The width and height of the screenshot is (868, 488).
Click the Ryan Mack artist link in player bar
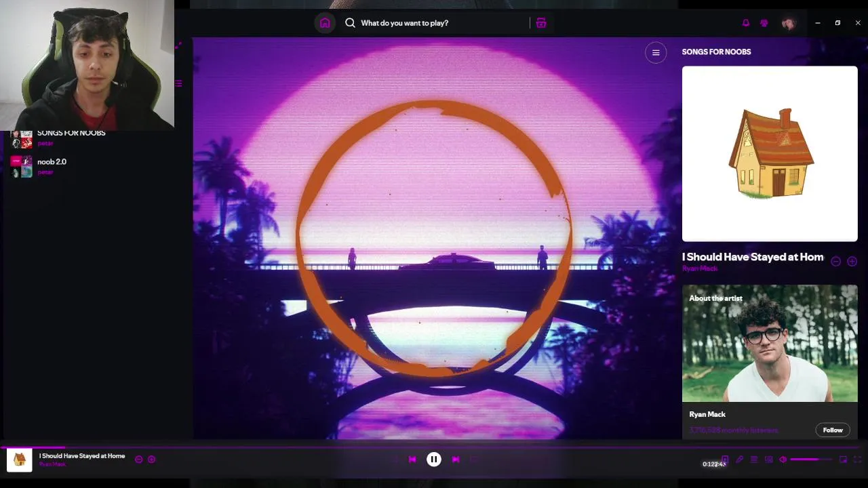tap(52, 464)
